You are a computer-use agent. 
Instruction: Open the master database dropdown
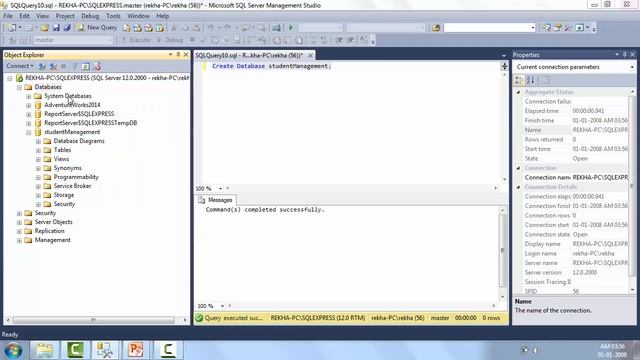pos(110,40)
